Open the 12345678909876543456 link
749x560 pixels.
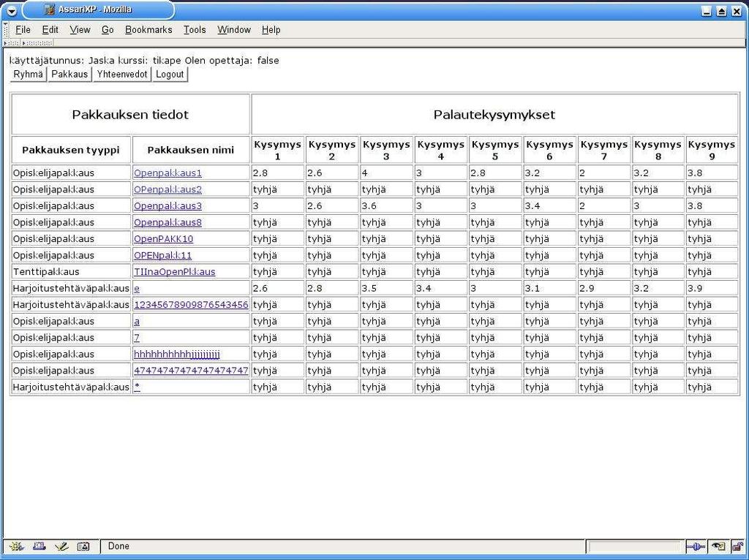[191, 305]
